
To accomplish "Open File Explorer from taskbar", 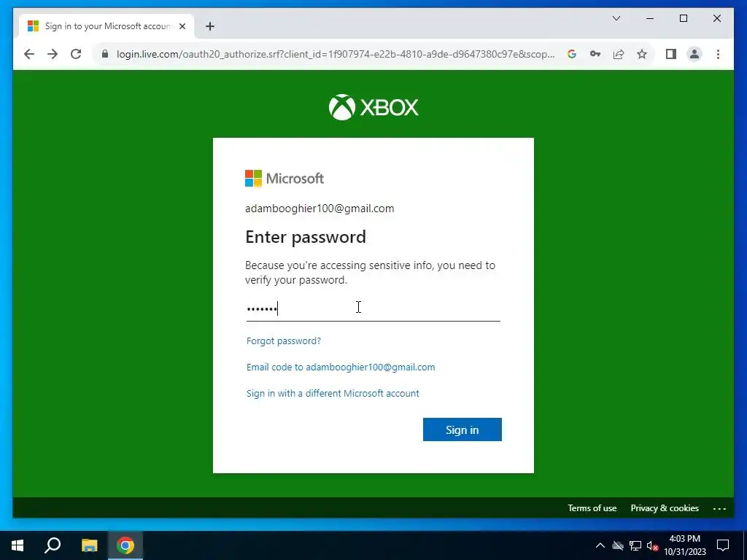I will click(89, 545).
